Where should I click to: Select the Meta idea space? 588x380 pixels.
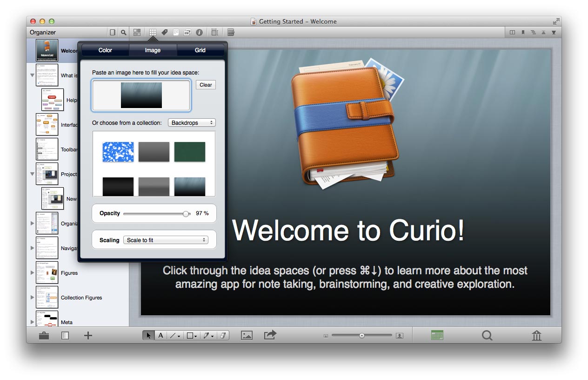click(x=47, y=319)
